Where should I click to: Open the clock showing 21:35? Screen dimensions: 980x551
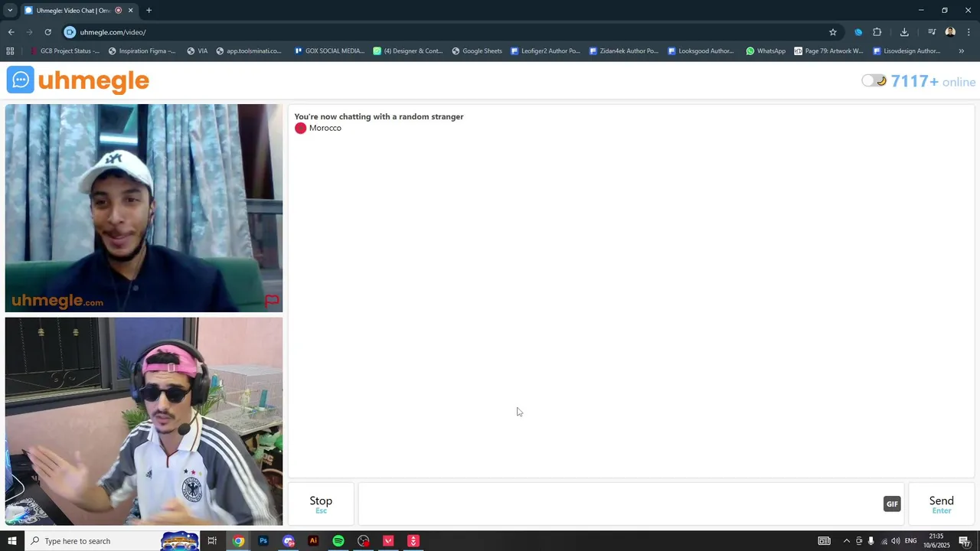pyautogui.click(x=936, y=541)
